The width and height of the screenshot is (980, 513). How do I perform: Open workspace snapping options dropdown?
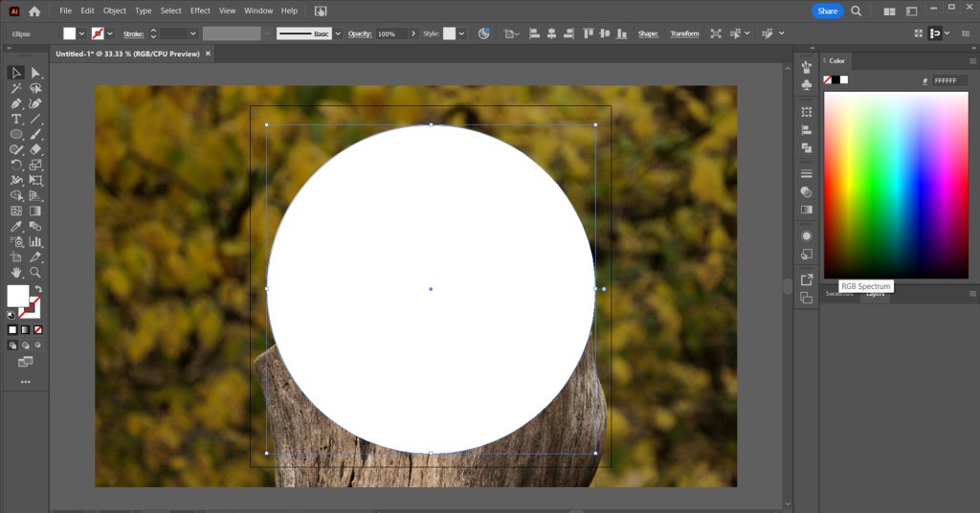pos(947,33)
